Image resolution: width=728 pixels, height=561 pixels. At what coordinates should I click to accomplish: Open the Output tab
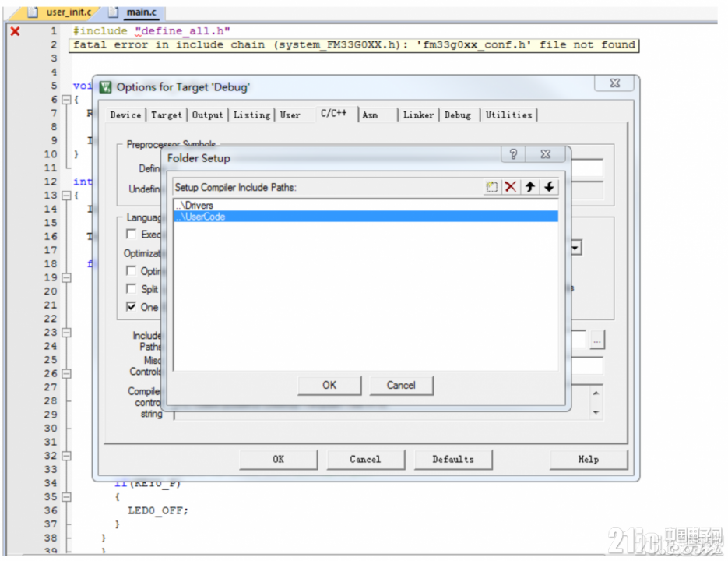coord(208,115)
